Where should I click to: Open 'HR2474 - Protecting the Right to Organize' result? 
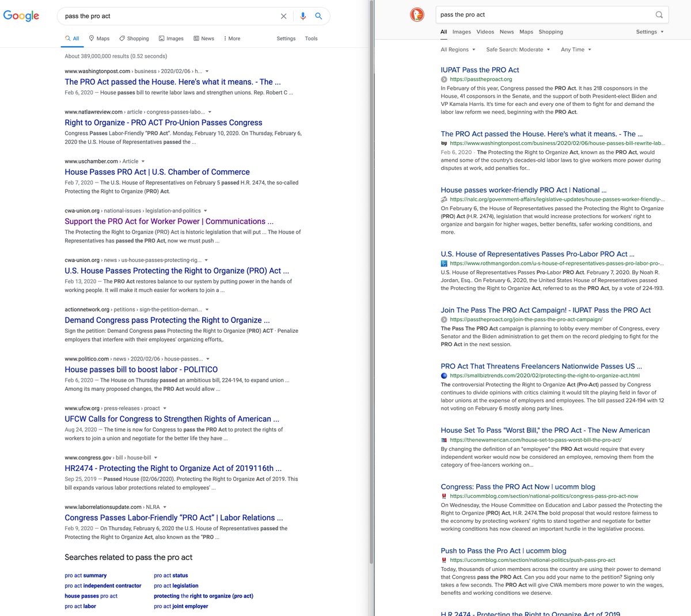pos(173,469)
